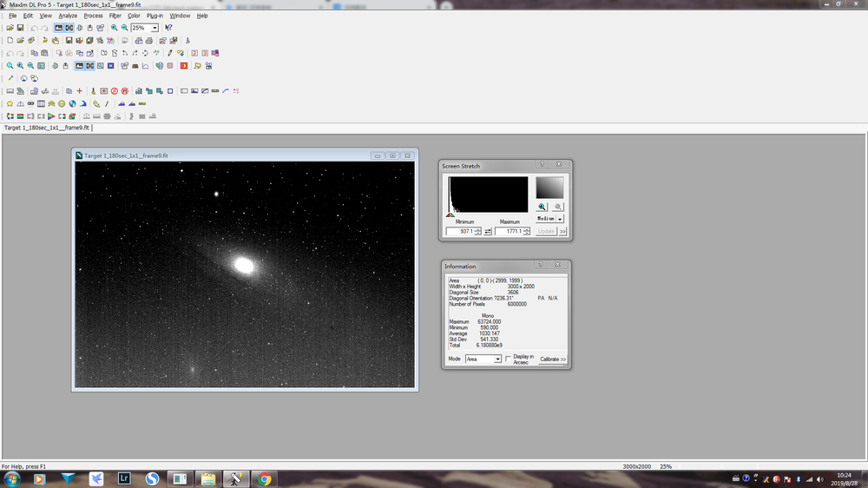This screenshot has height=488, width=868.
Task: Open the Analyze menu
Action: tap(68, 16)
